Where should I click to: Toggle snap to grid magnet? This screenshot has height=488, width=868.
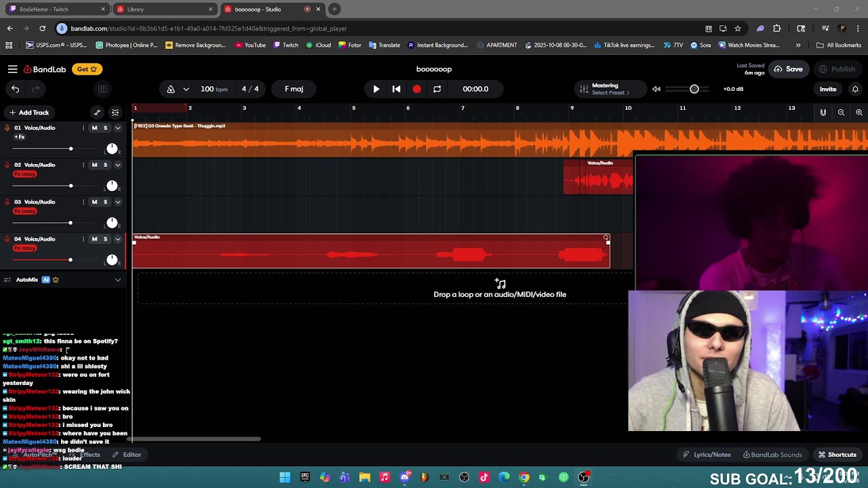click(823, 113)
